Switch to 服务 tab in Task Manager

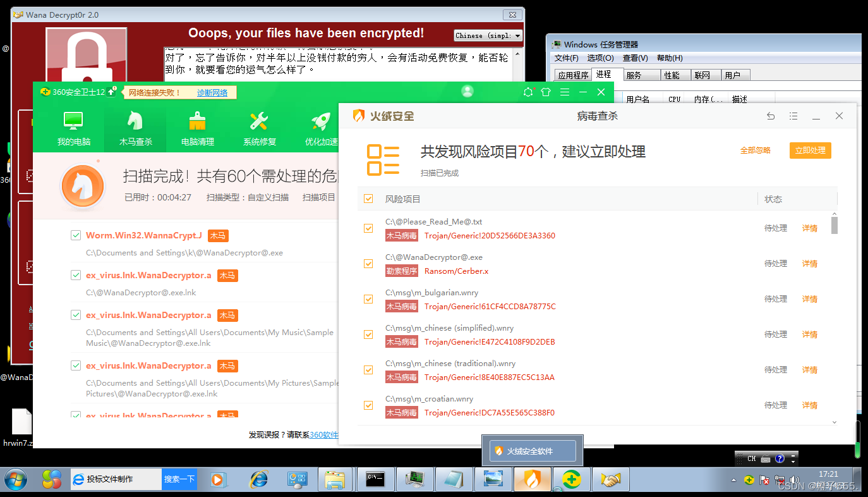click(x=641, y=75)
